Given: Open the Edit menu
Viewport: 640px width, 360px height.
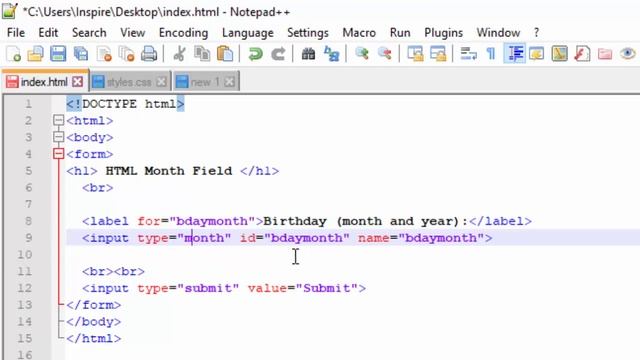Looking at the screenshot, I should 48,33.
